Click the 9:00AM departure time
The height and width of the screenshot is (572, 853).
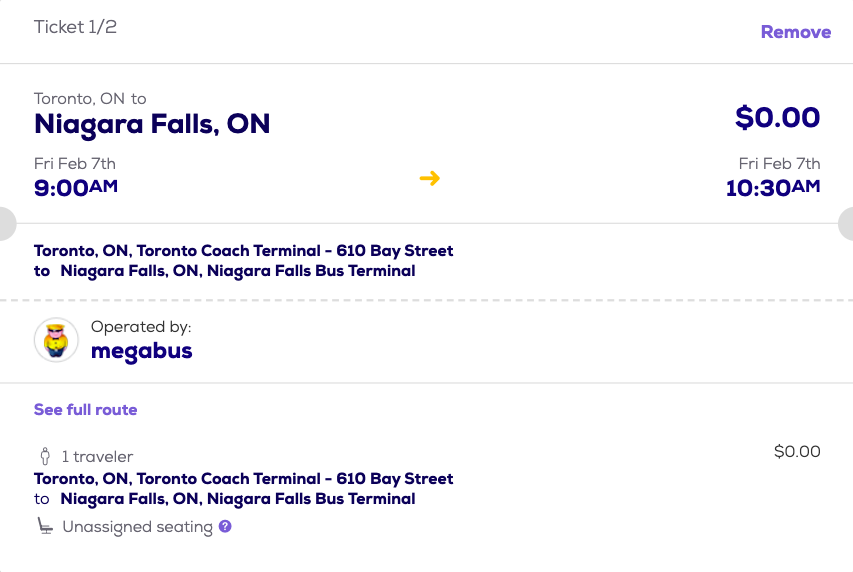[76, 187]
